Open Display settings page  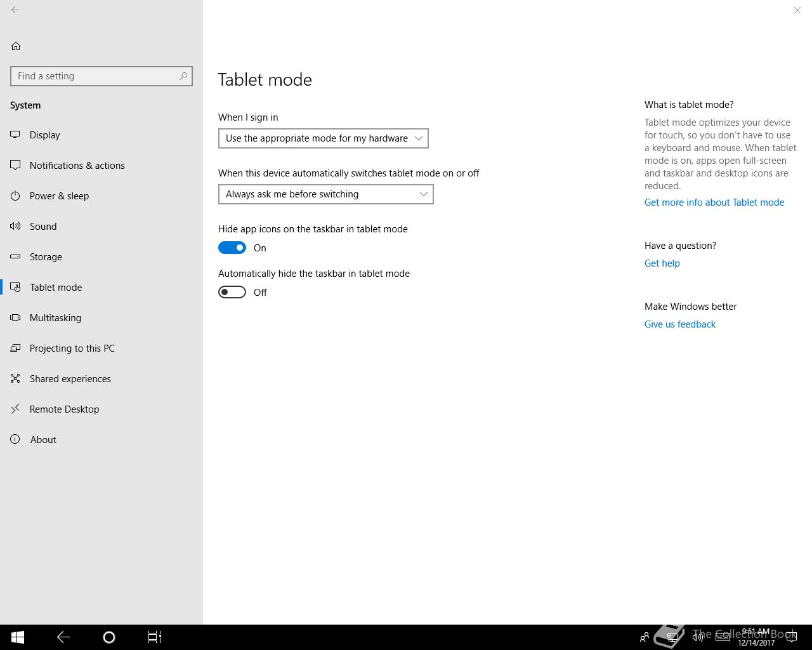coord(101,135)
